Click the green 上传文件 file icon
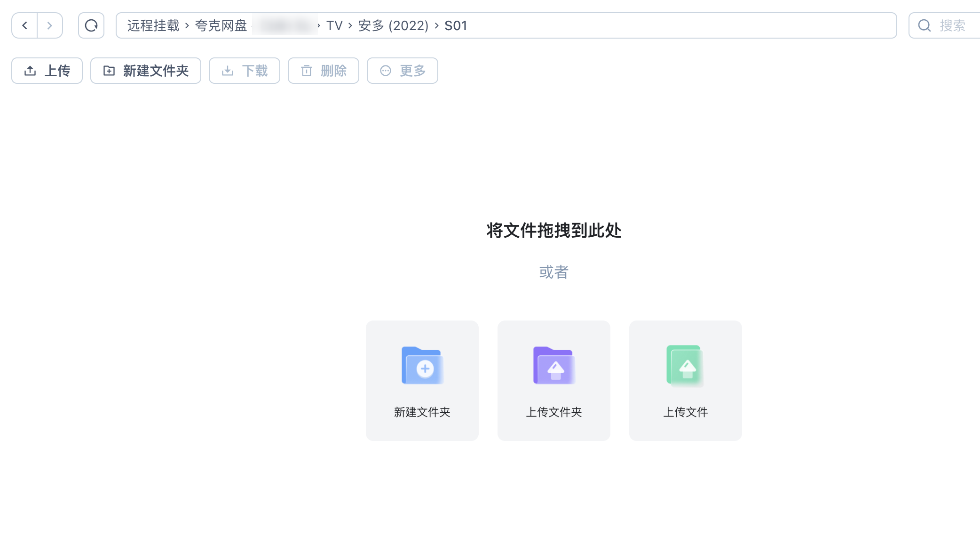 [686, 366]
